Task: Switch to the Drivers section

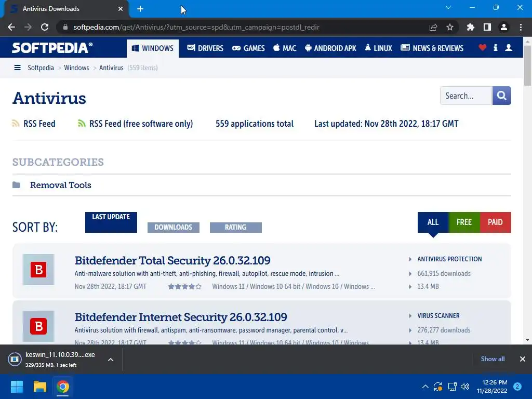Action: 205,48
